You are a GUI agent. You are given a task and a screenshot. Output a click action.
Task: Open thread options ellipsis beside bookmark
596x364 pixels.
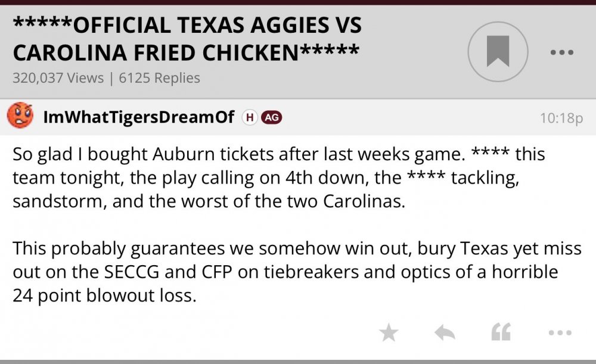pos(561,52)
